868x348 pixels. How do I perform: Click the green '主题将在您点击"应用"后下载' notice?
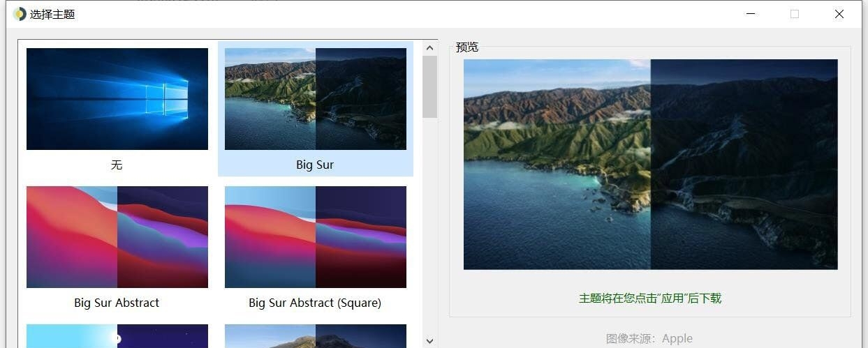point(650,298)
